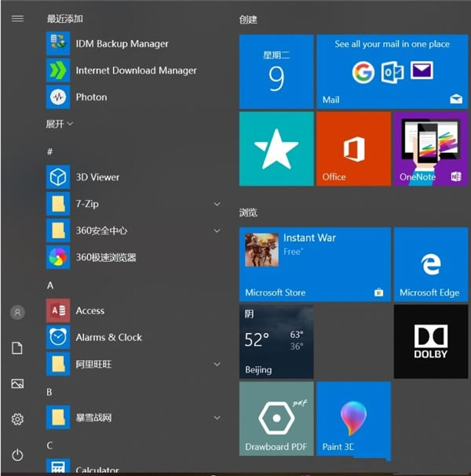The image size is (471, 476).
Task: Open the Beijing weather tile
Action: point(276,341)
